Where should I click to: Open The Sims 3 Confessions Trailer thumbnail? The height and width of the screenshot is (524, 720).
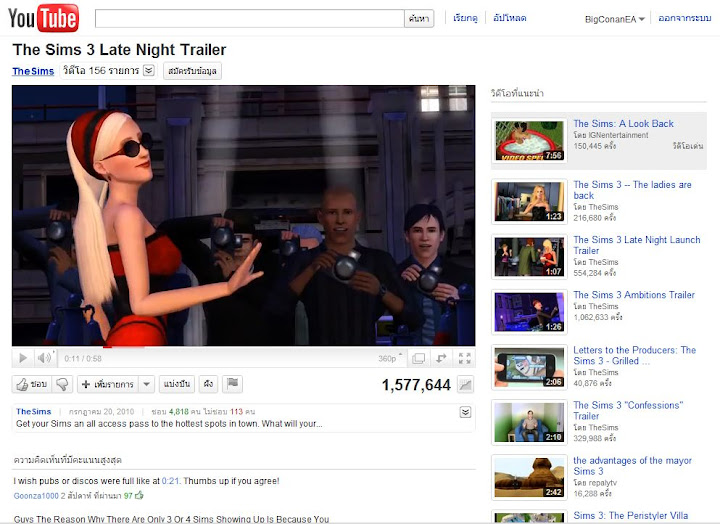pos(529,422)
